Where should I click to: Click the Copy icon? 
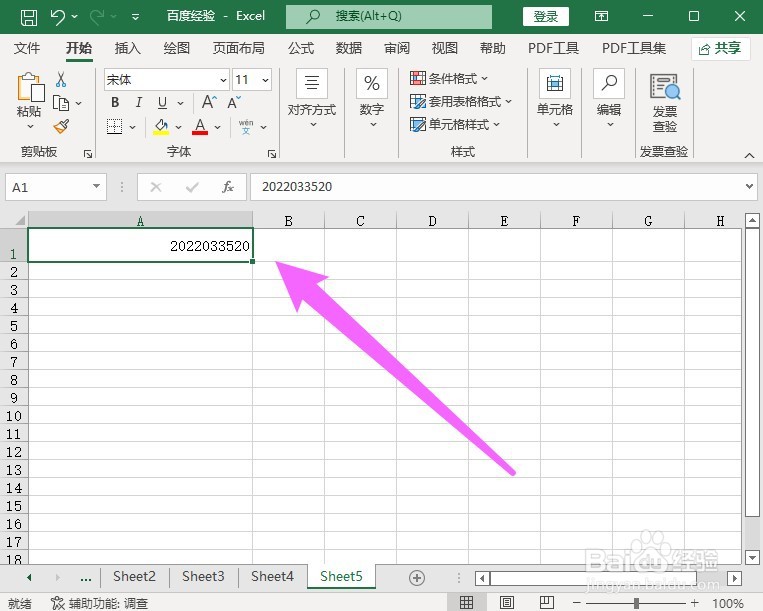tap(61, 103)
